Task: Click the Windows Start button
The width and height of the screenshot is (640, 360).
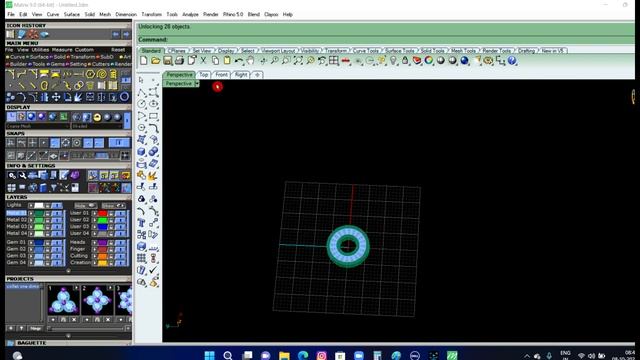Action: [x=209, y=355]
